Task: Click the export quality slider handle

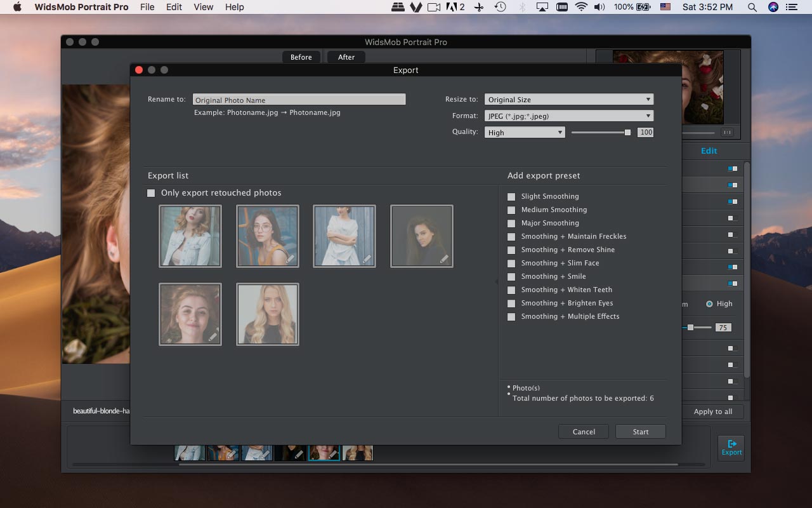Action: [x=627, y=133]
